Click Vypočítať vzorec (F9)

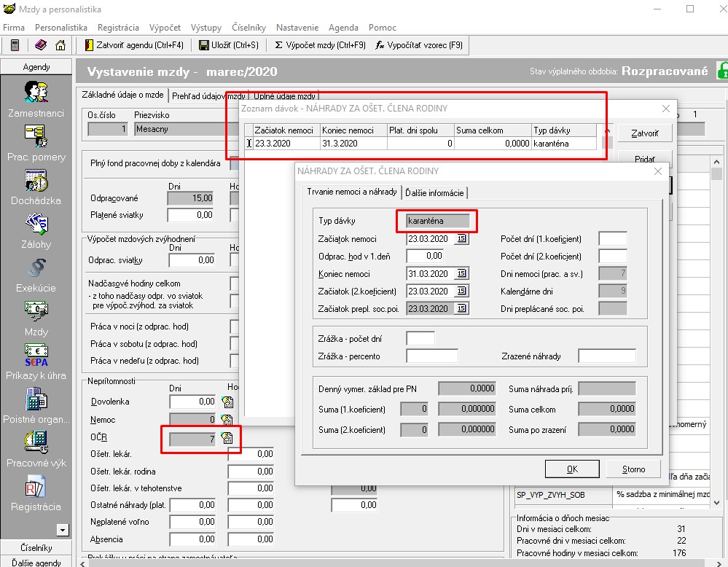419,45
